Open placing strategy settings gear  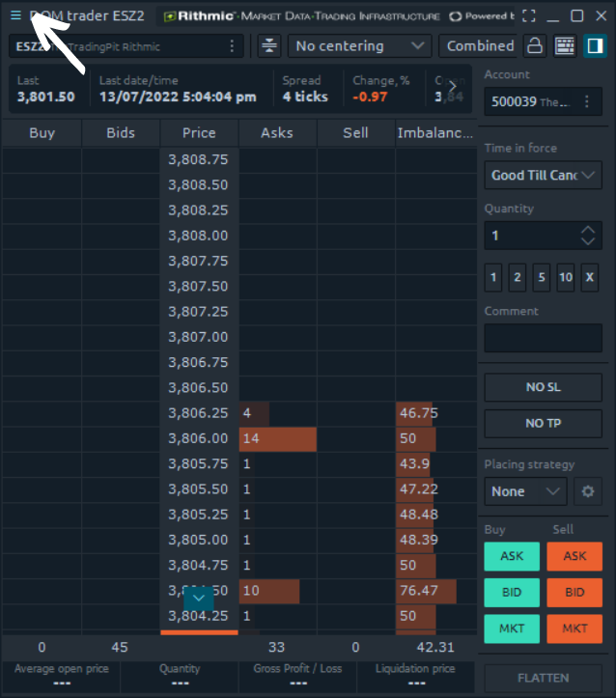586,490
